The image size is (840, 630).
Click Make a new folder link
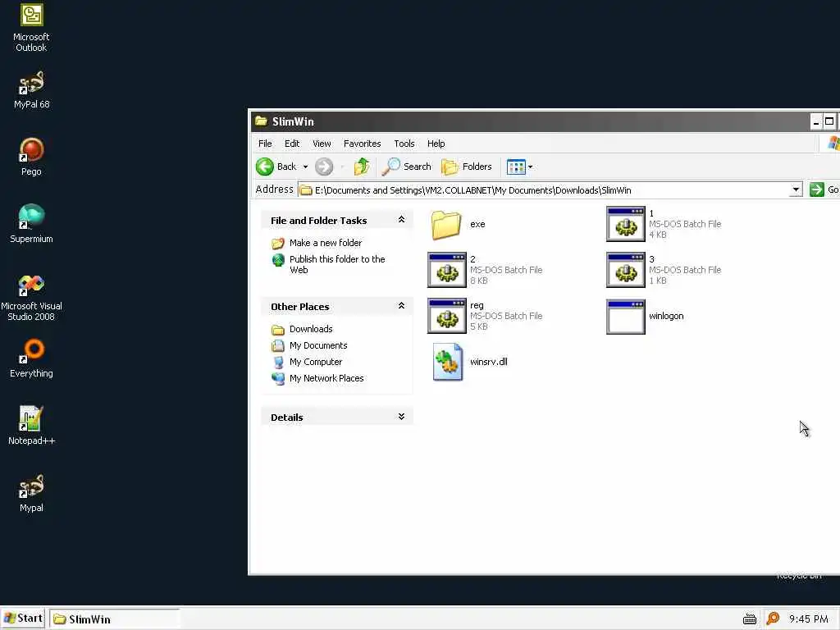[326, 243]
